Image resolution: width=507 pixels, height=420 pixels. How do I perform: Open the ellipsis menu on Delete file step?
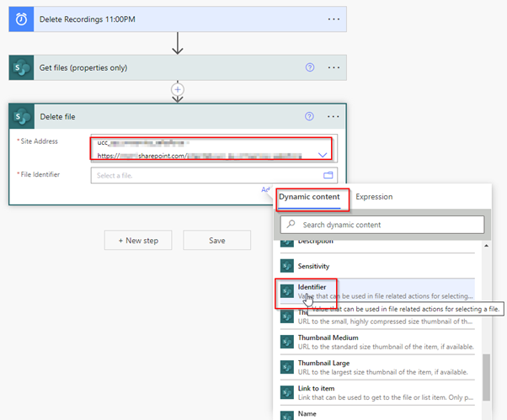pos(334,116)
